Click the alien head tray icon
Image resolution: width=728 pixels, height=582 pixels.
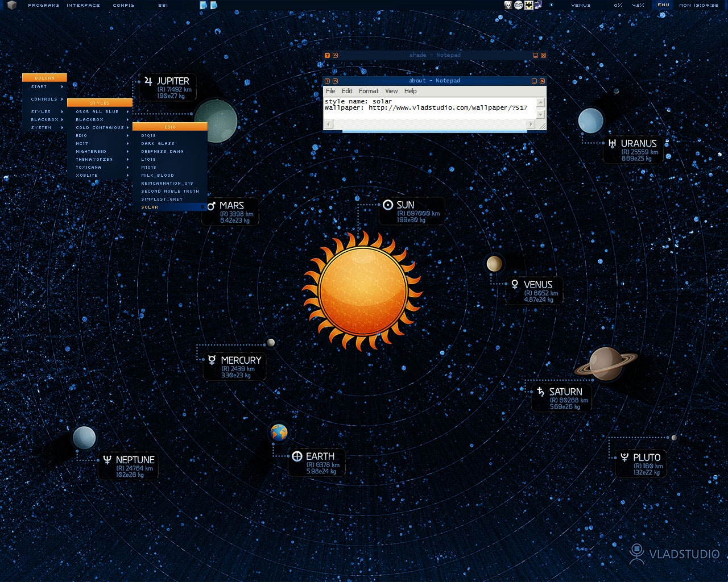tap(508, 5)
